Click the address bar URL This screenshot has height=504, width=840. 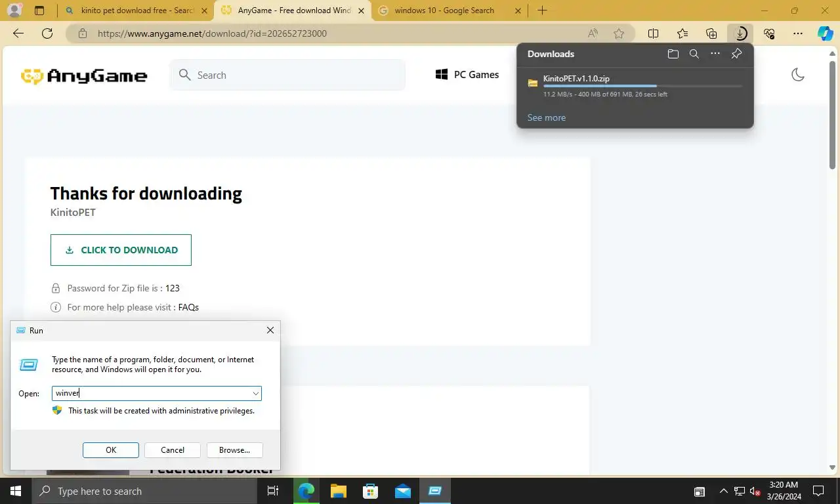point(212,33)
